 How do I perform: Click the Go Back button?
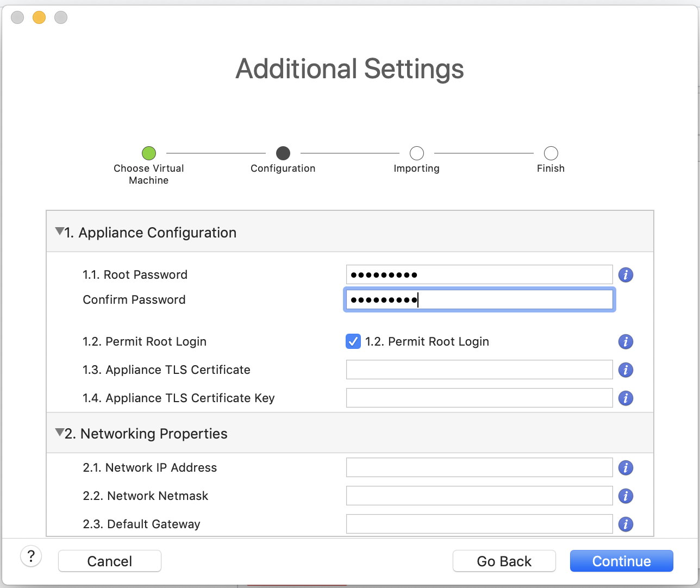click(504, 561)
